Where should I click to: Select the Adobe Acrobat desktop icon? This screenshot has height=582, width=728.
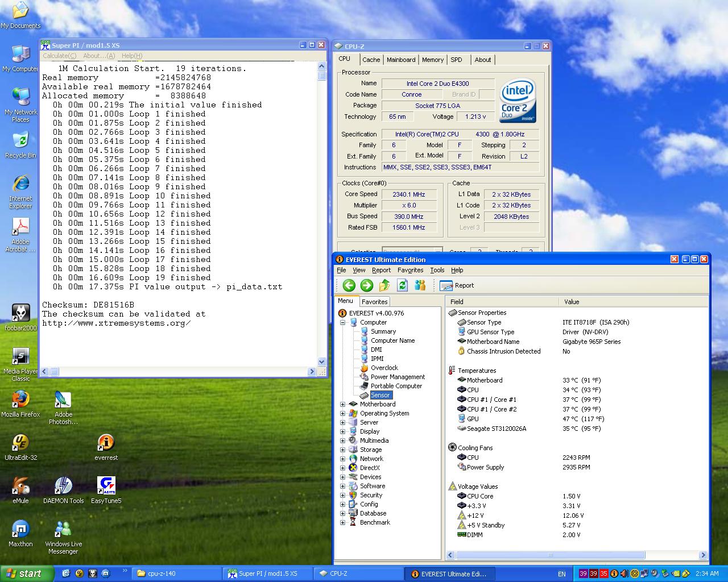point(20,235)
